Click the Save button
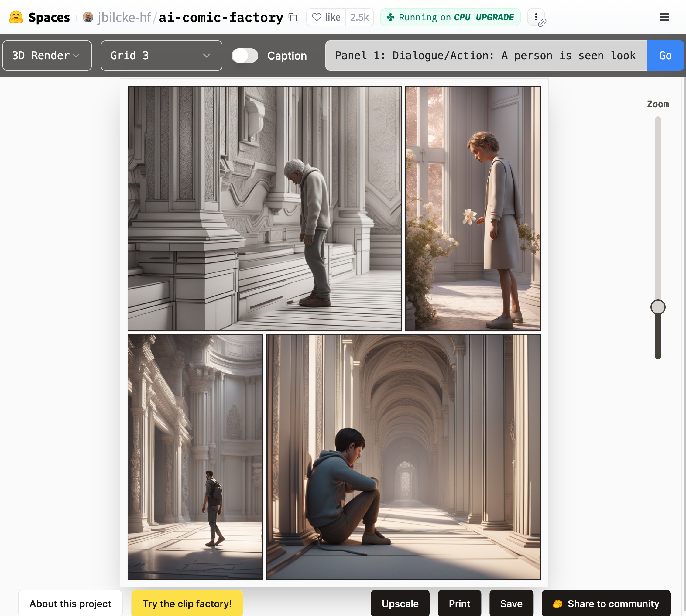 tap(511, 604)
